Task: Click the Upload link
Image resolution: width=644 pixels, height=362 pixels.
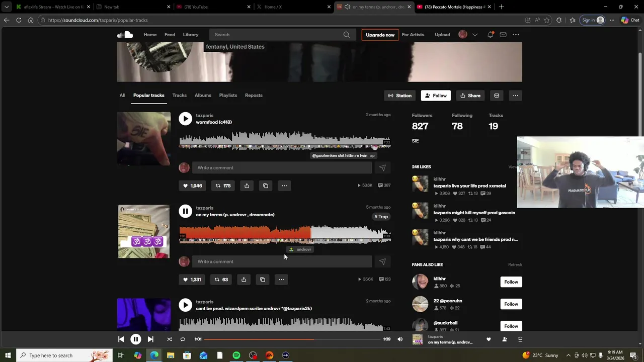Action: (x=442, y=35)
